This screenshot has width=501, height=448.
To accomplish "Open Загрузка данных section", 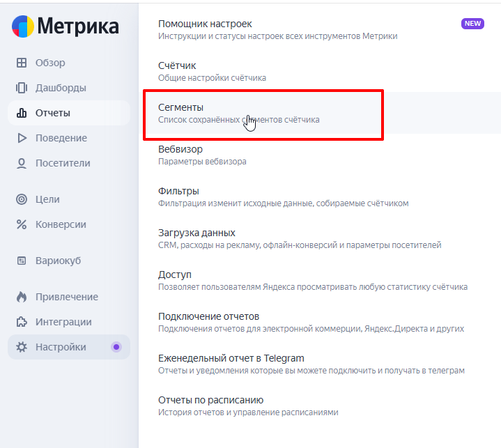I will 196,233.
